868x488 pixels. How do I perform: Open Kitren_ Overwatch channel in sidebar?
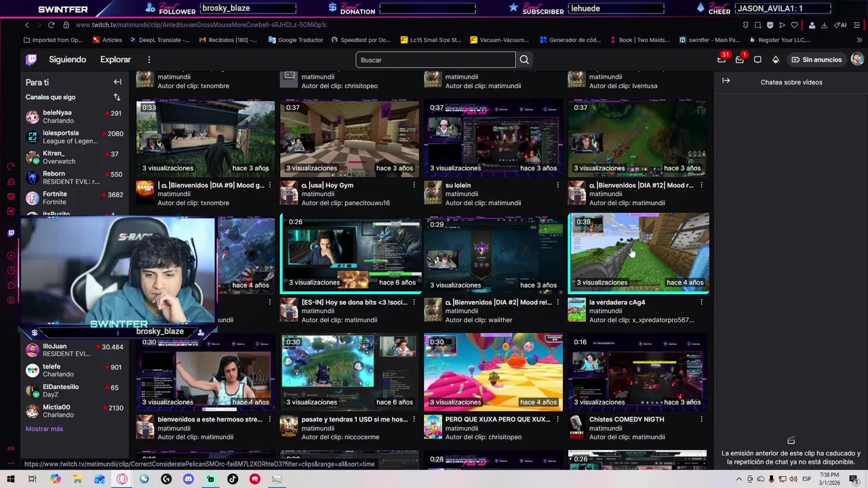coord(74,157)
